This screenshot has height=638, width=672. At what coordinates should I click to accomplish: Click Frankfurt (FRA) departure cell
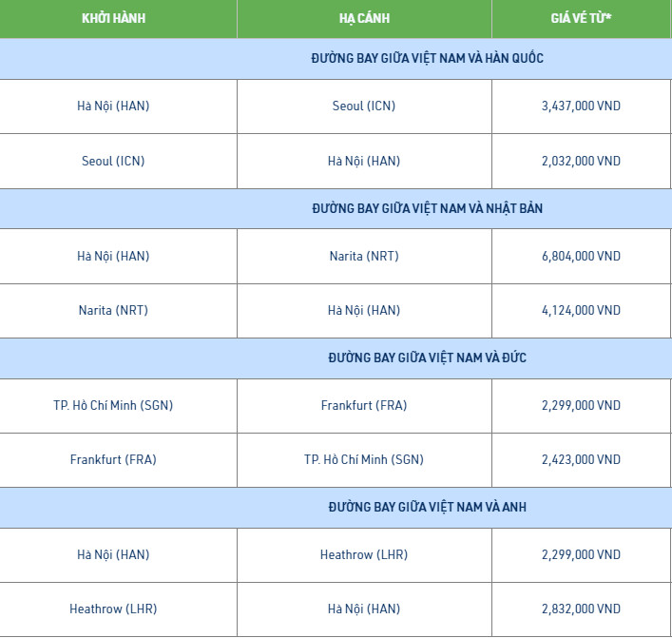click(x=113, y=459)
